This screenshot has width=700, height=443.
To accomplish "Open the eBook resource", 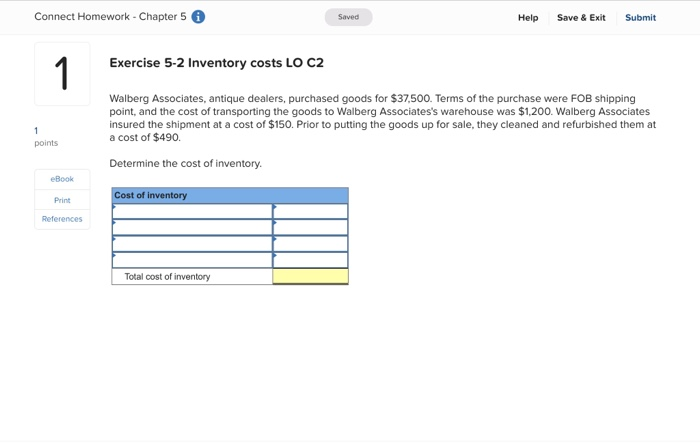I will coord(62,179).
